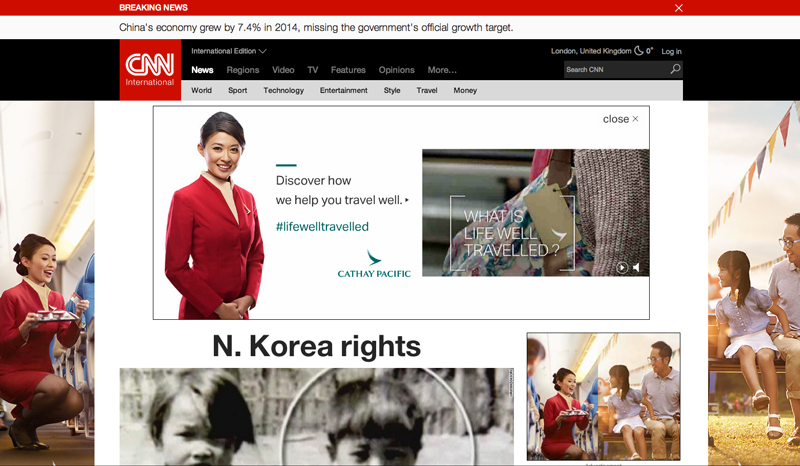
Task: Close the Cathay Pacific ad overlay
Action: (620, 119)
